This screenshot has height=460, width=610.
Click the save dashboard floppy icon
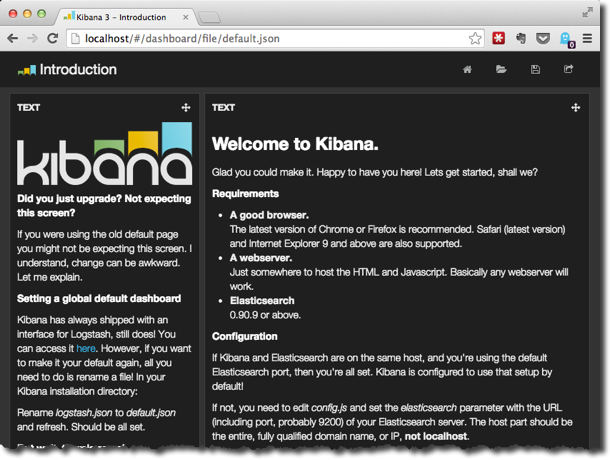[535, 69]
